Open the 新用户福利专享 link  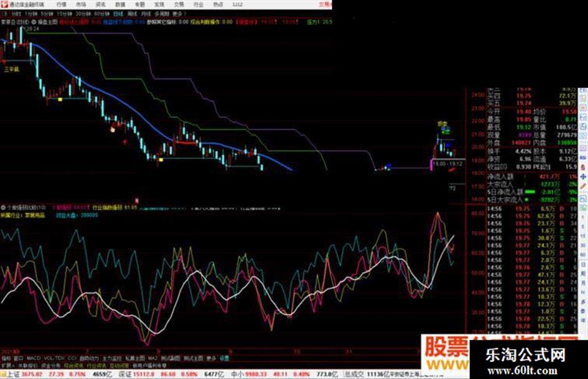coord(149,365)
